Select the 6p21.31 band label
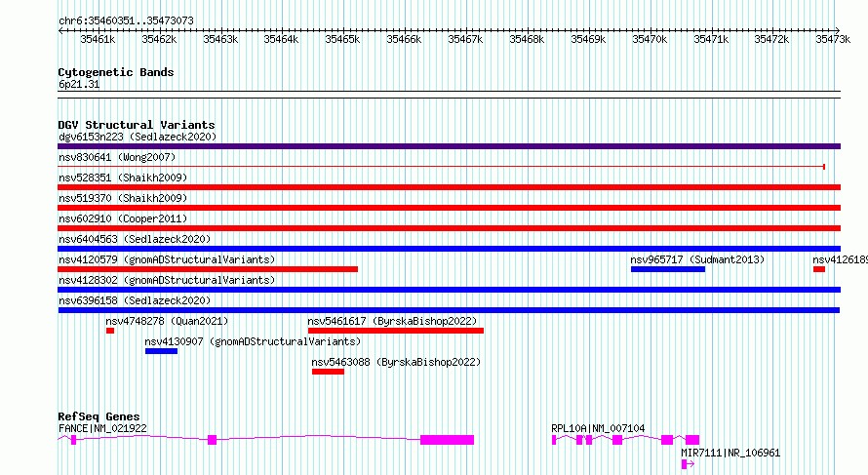This screenshot has height=475, width=868. coord(79,84)
